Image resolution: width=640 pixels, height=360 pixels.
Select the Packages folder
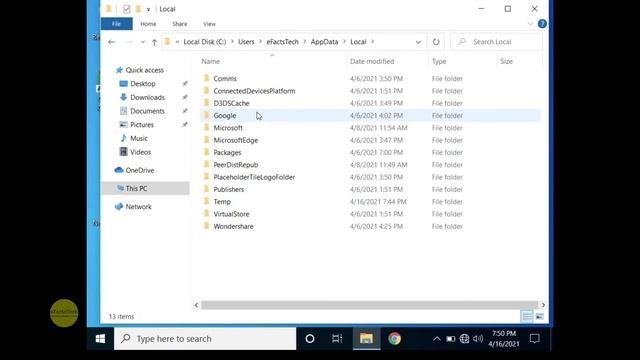[x=227, y=152]
